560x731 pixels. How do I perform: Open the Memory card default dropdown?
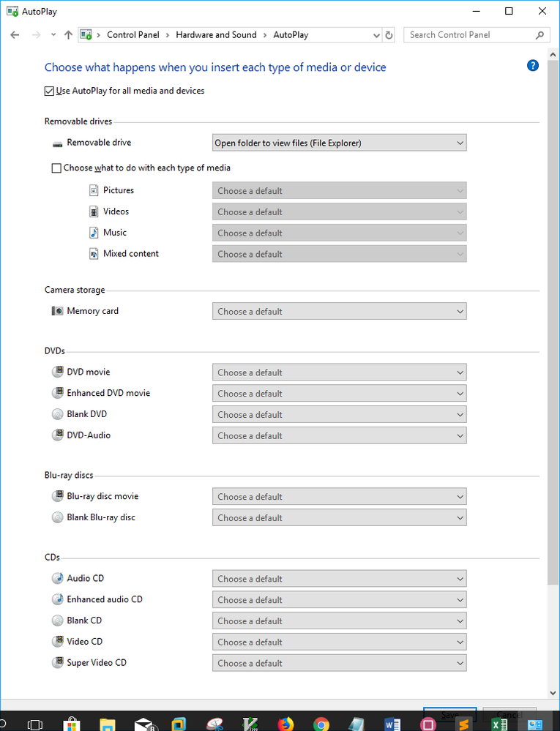(340, 312)
